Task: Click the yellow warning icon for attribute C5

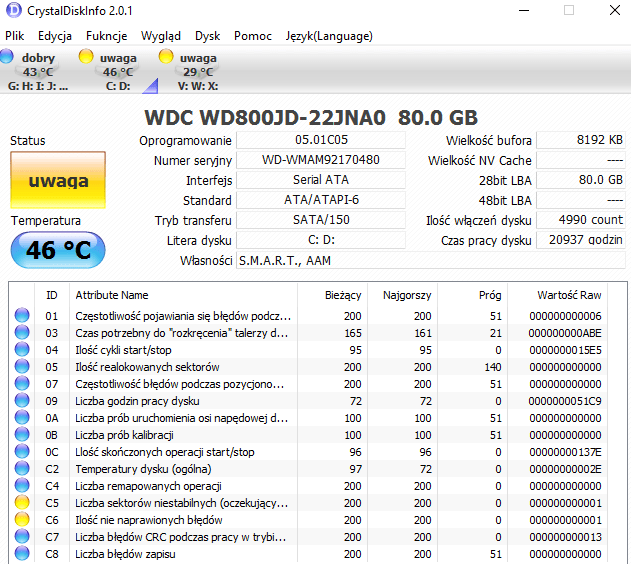Action: pyautogui.click(x=22, y=503)
